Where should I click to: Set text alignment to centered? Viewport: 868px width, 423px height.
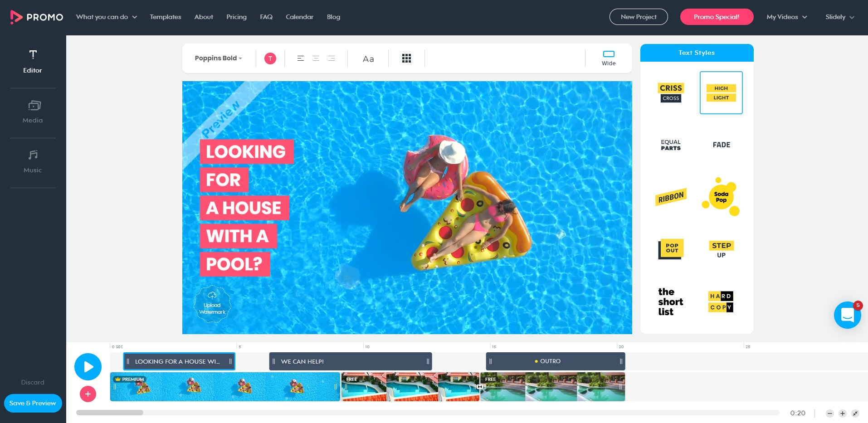316,58
